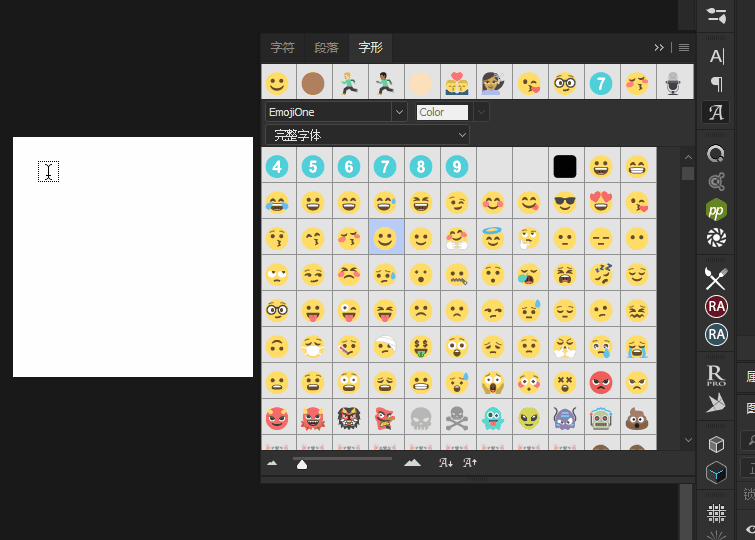755x540 pixels.
Task: Choose the keycap 6 glyph
Action: [349, 167]
